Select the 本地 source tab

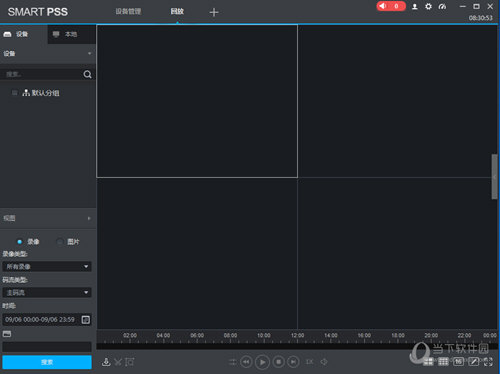point(72,34)
